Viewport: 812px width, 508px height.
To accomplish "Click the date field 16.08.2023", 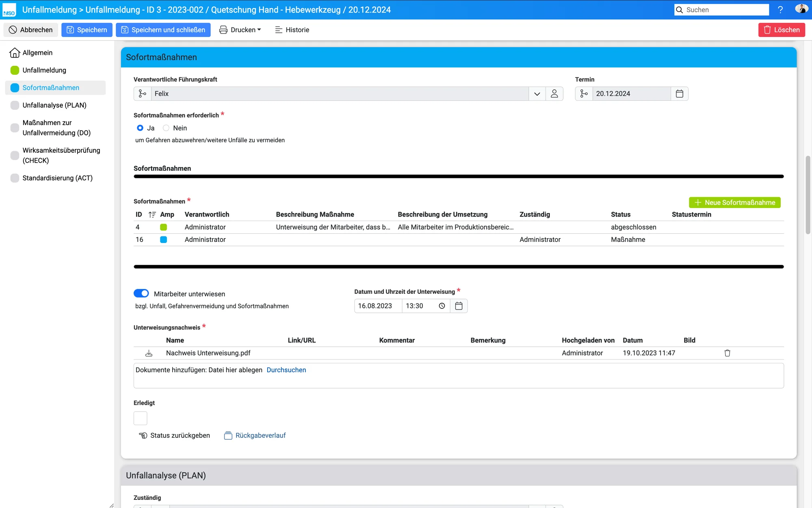I will pyautogui.click(x=378, y=306).
